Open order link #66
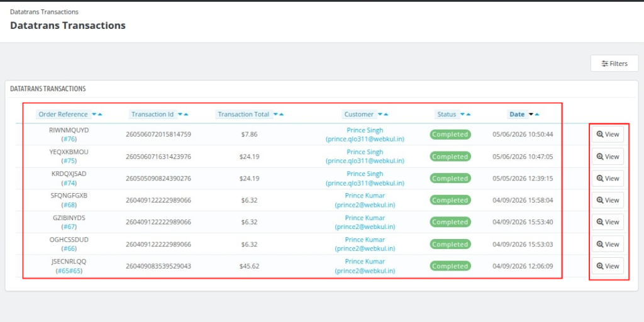This screenshot has height=322, width=644. pos(69,248)
